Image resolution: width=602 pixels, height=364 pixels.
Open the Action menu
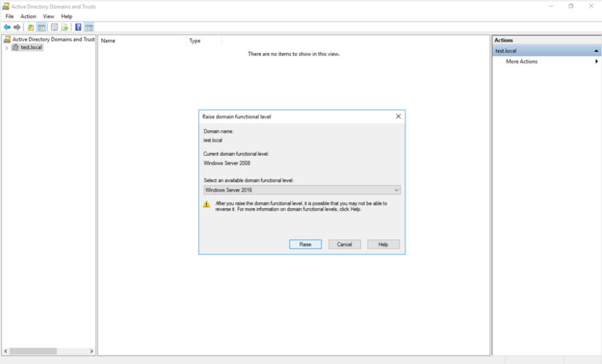tap(28, 16)
